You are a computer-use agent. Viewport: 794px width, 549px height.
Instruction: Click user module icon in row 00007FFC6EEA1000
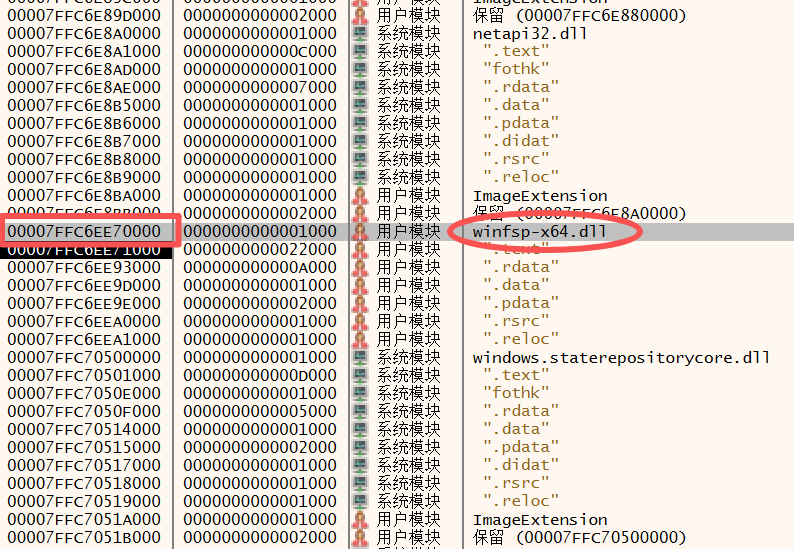pyautogui.click(x=360, y=339)
